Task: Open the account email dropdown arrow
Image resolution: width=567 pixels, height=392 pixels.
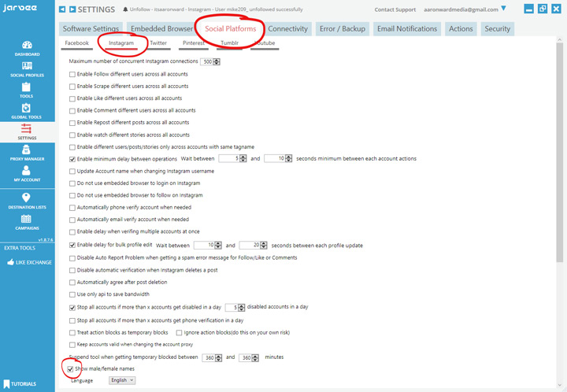Action: point(504,9)
